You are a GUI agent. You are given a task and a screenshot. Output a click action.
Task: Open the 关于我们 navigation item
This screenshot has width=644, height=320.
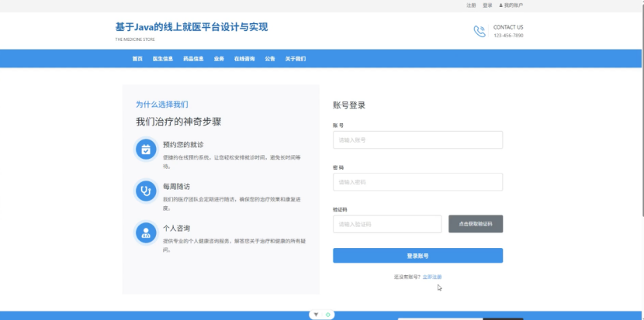click(x=296, y=59)
